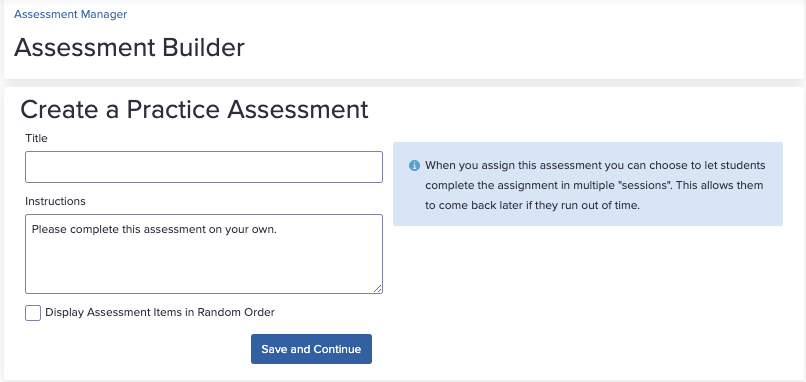Screen dimensions: 806x382
Task: Click the Title field label
Action: click(x=36, y=138)
